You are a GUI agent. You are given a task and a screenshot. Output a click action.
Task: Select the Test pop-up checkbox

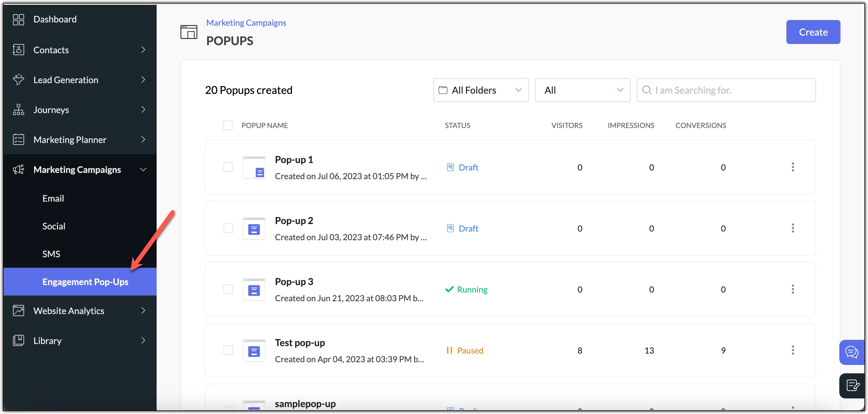228,350
